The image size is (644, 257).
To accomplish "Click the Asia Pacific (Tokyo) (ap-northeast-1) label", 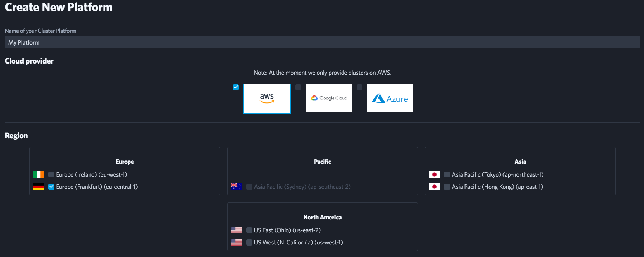I will tap(497, 174).
